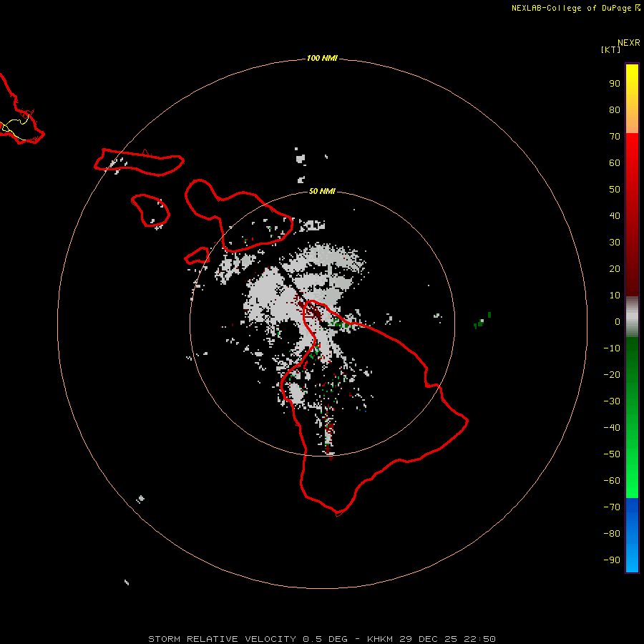Click the -70 value on velocity scale
This screenshot has height=644, width=644.
[612, 507]
